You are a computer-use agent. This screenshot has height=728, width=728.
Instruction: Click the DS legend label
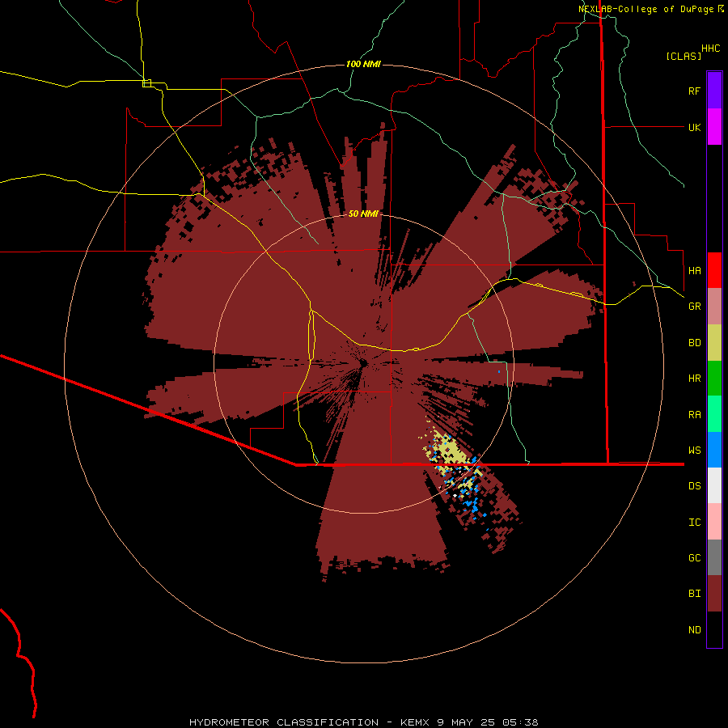[694, 485]
